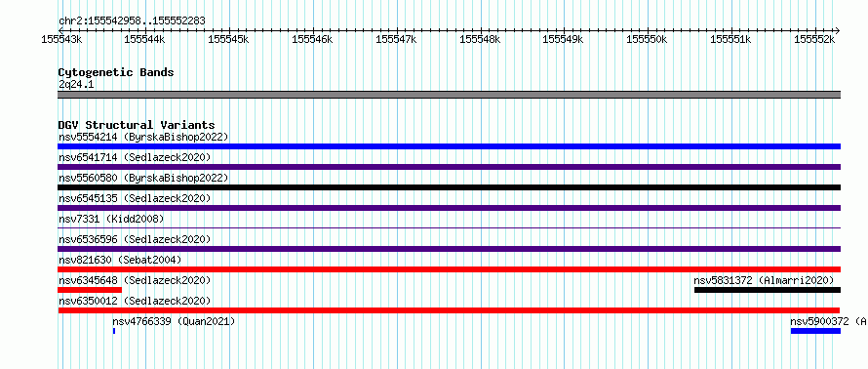Open the nsv5900372 variant label
This screenshot has height=369, width=868.
click(829, 321)
